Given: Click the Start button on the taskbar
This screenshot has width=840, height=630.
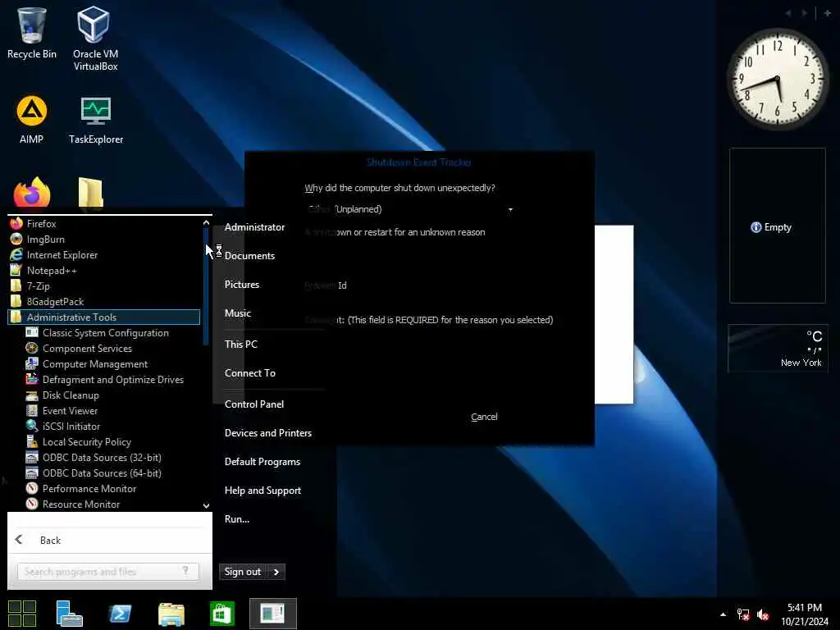Looking at the screenshot, I should 22,614.
